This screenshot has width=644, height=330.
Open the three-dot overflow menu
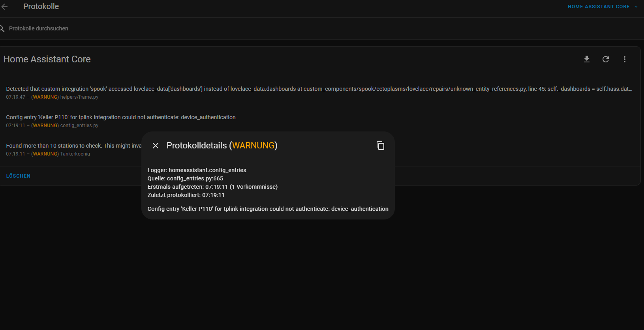(625, 59)
